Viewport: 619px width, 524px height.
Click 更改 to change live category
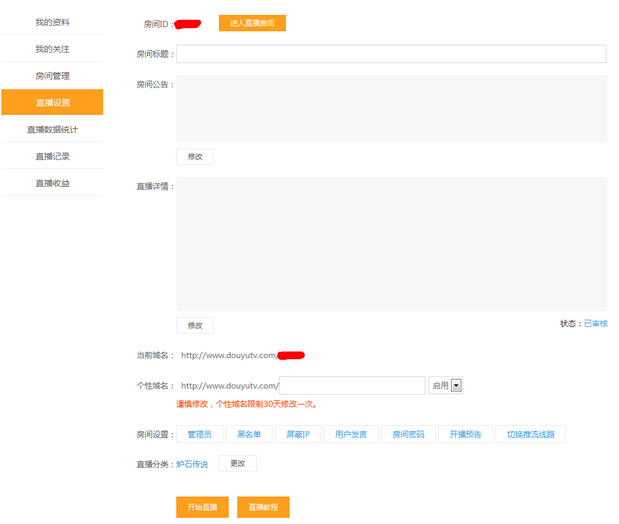point(238,463)
